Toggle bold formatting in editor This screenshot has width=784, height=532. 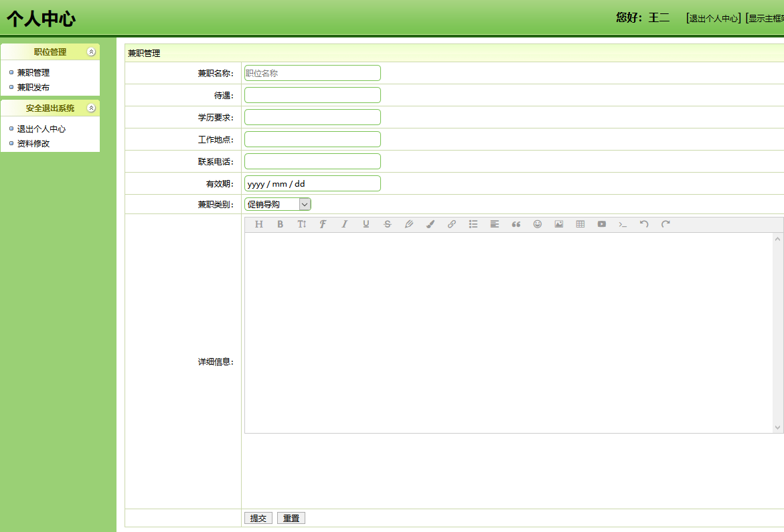coord(280,224)
